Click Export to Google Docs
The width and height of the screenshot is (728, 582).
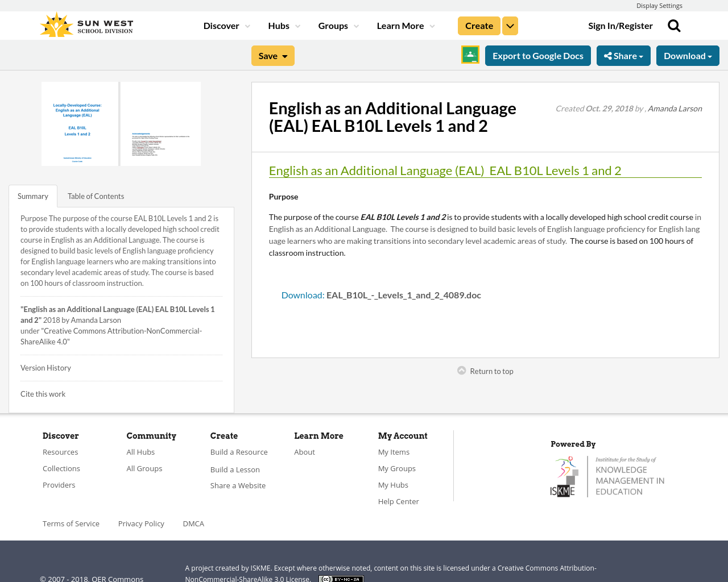coord(537,55)
